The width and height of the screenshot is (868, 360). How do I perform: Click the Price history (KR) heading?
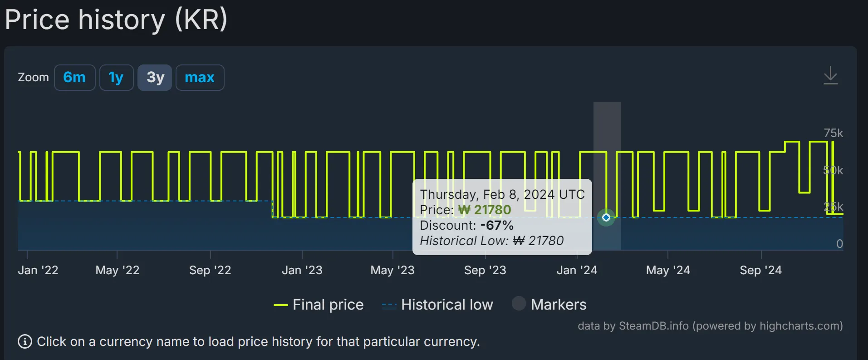[116, 20]
